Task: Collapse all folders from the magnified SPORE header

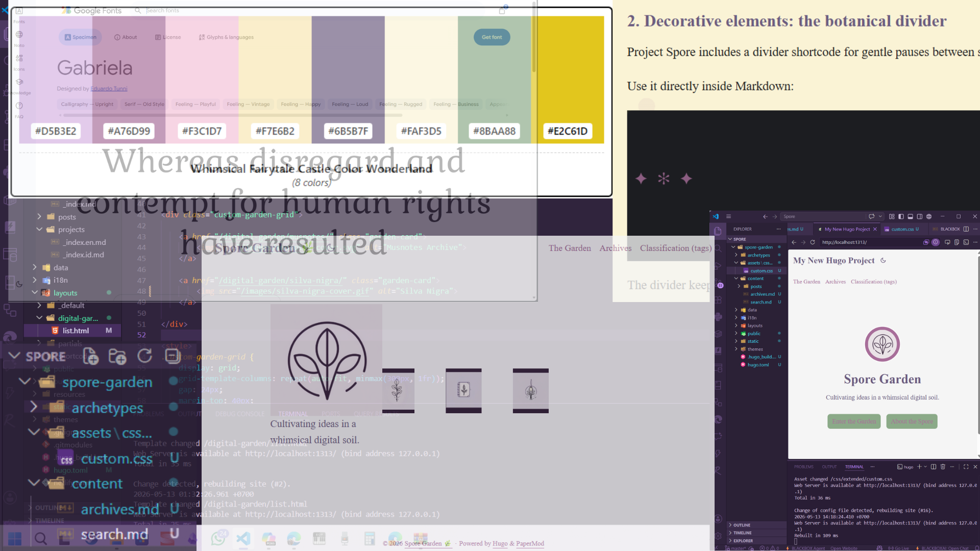Action: point(173,356)
